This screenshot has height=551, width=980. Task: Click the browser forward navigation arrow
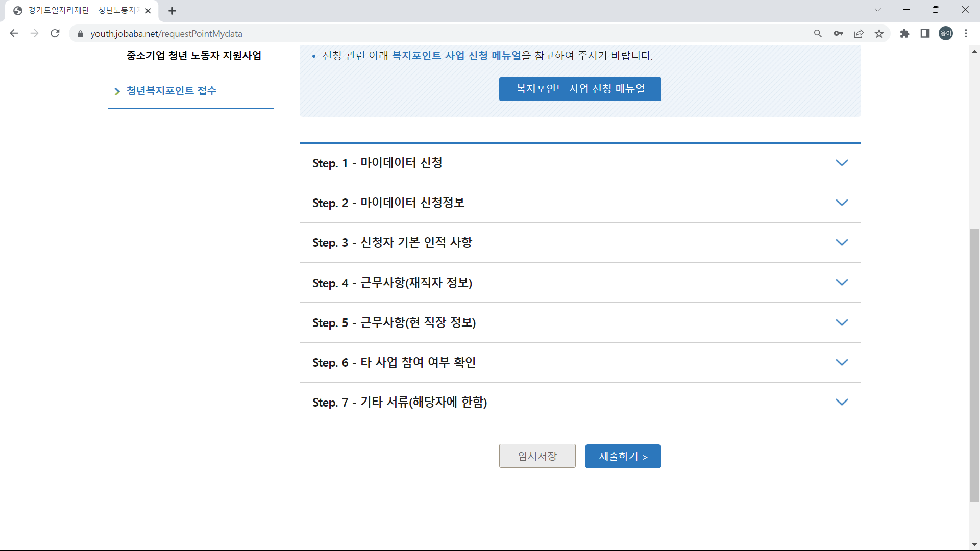click(34, 33)
